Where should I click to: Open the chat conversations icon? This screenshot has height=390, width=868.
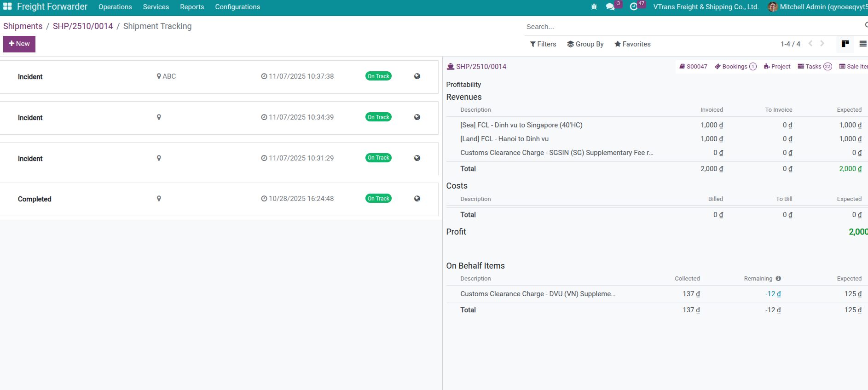point(610,7)
